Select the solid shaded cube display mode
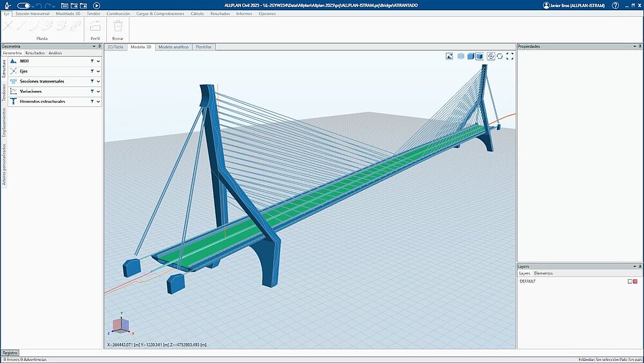Viewport: 644px width, 363px height. click(471, 56)
